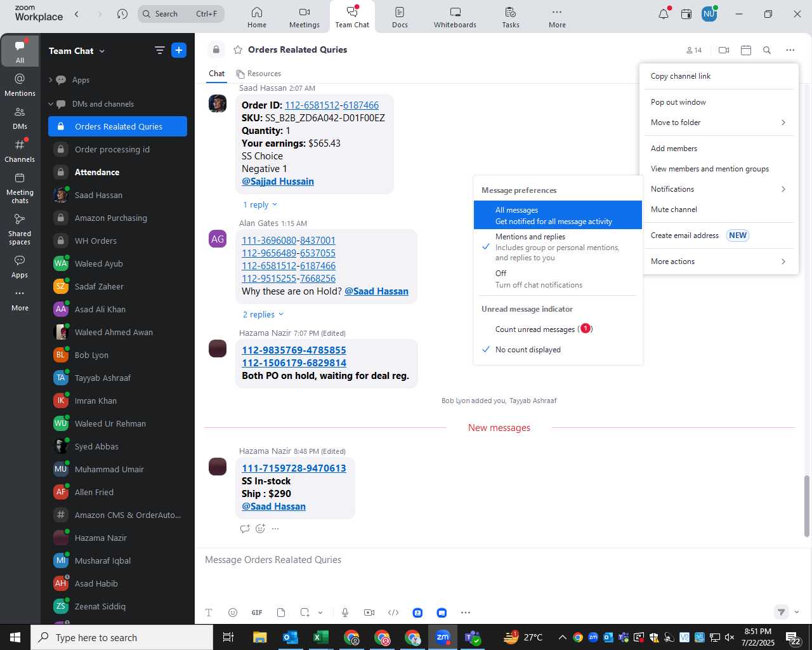Click the GIF button in composer

pos(257,613)
